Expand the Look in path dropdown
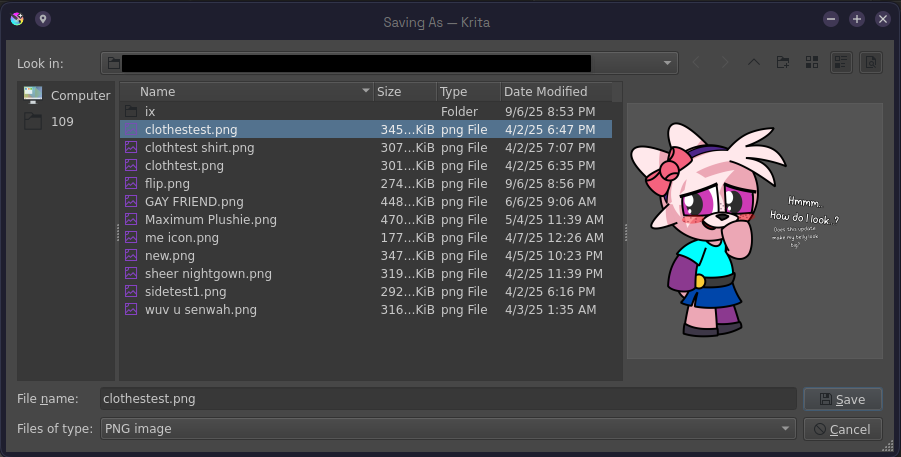901x457 pixels. pos(668,63)
